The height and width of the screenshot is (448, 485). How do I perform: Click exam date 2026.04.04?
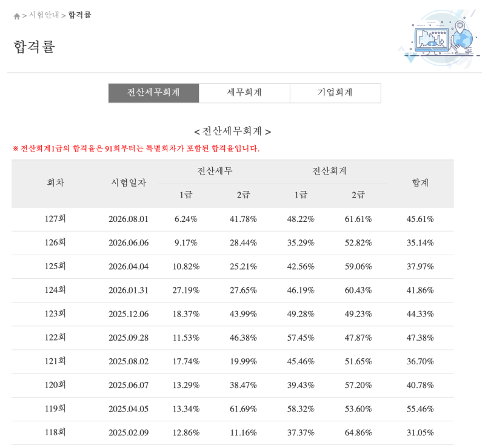129,267
